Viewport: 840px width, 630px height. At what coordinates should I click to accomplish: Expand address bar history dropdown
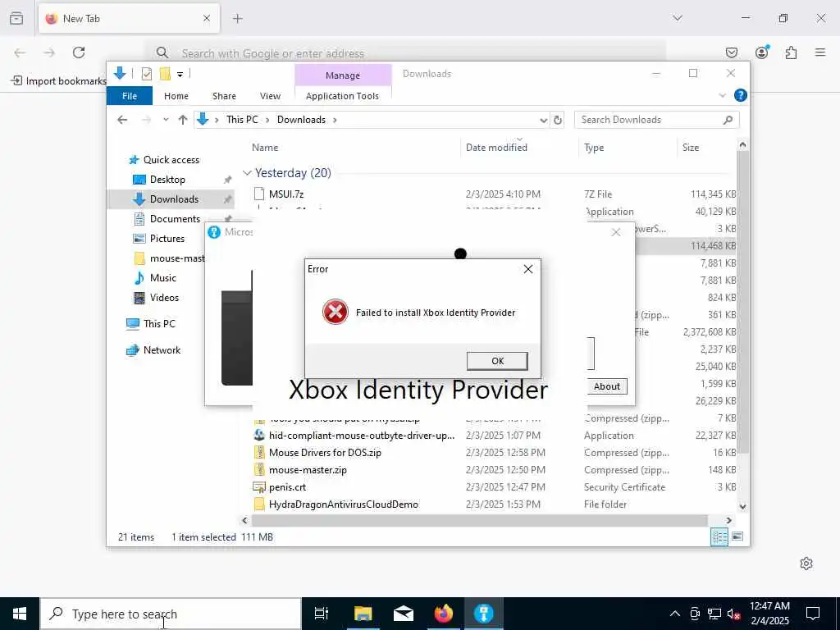point(543,120)
